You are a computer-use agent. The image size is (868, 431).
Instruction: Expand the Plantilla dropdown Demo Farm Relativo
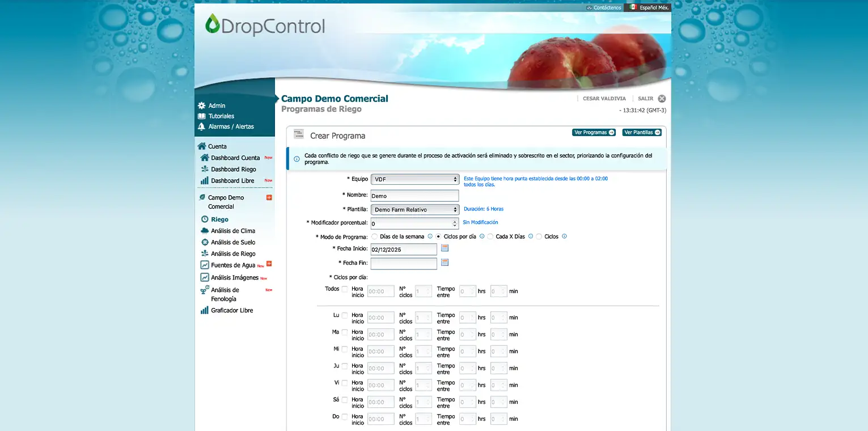click(x=415, y=210)
